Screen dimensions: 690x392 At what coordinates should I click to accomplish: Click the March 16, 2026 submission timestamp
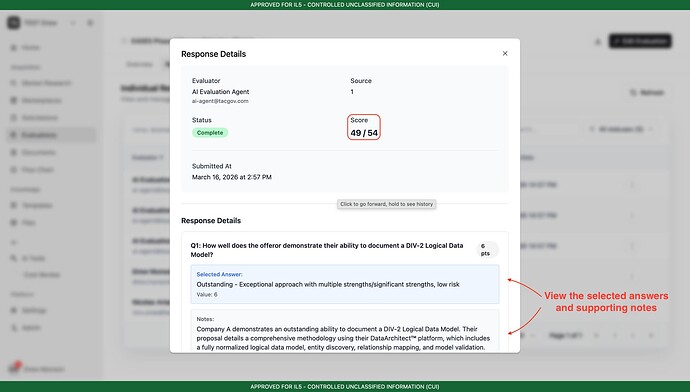231,177
